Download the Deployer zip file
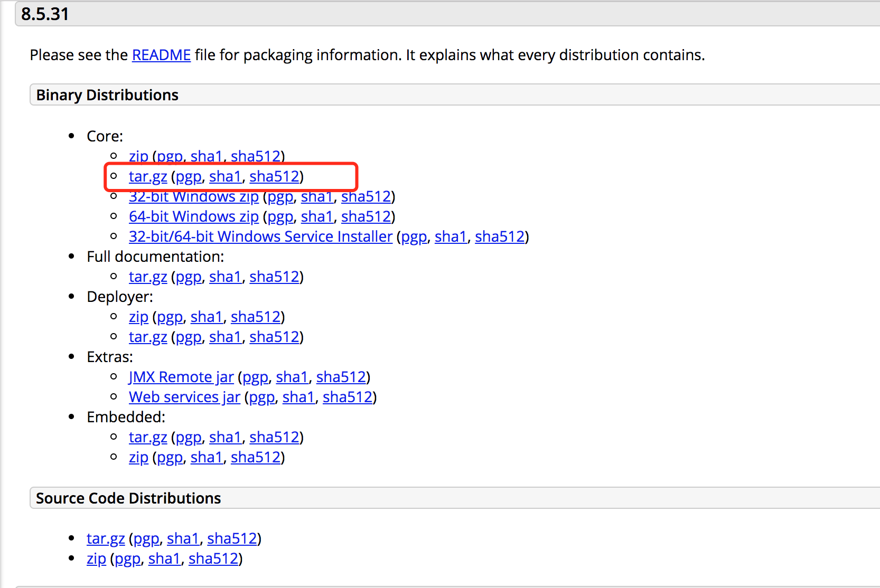The height and width of the screenshot is (588, 880). click(x=138, y=317)
